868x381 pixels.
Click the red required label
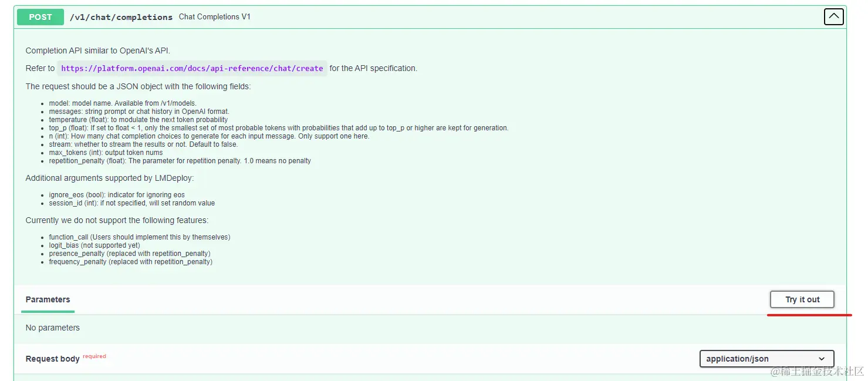coord(94,356)
